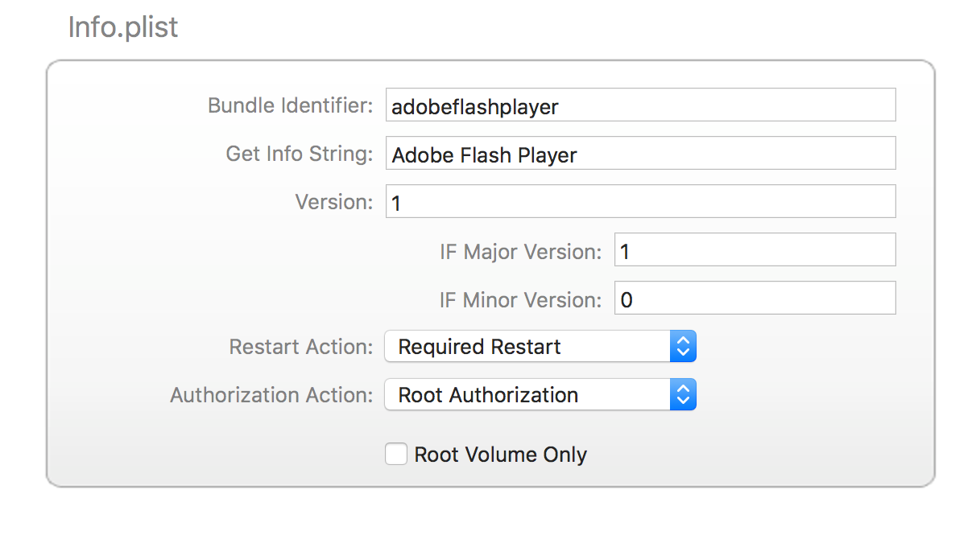Click the 'IF Major Version:' label
This screenshot has width=976, height=560.
[x=521, y=252]
